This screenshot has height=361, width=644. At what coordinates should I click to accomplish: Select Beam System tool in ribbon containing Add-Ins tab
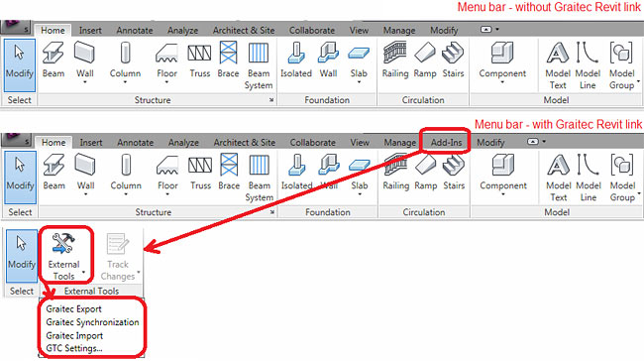coord(260,179)
